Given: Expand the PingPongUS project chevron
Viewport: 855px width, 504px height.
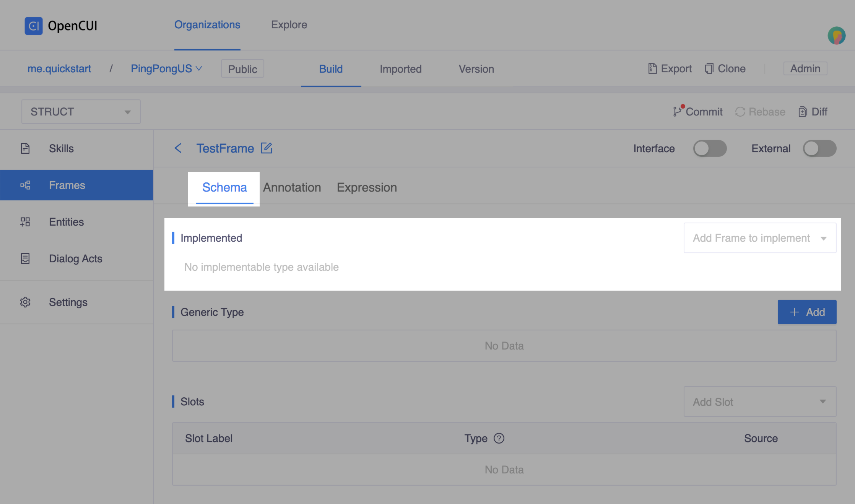Looking at the screenshot, I should pyautogui.click(x=199, y=68).
